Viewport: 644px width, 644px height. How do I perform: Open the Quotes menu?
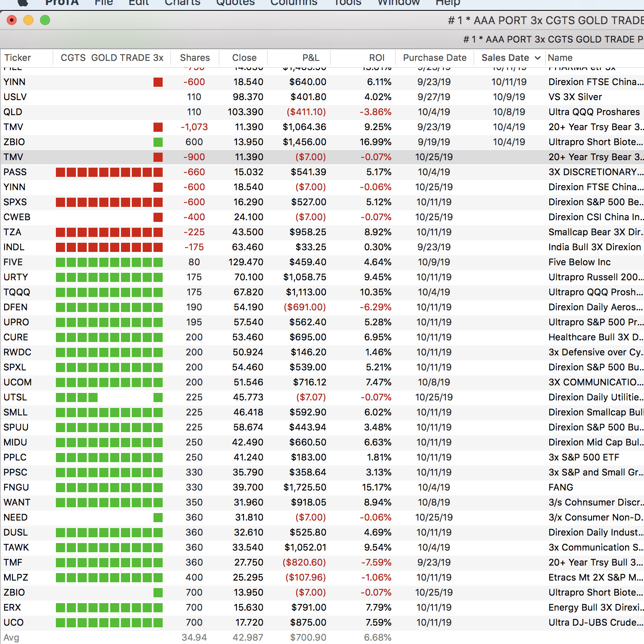point(235,3)
